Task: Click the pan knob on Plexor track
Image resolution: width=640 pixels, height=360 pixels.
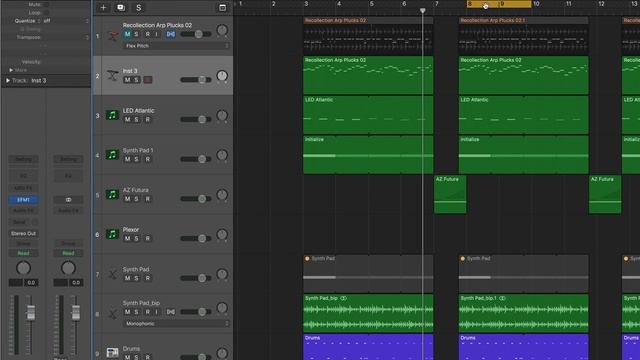Action: (x=222, y=234)
